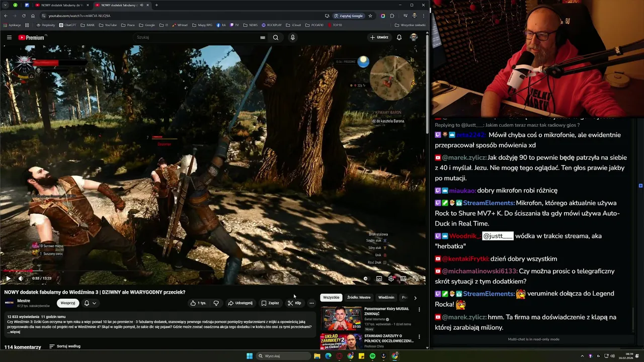This screenshot has height=362, width=644.
Task: Open the on-screen keyboard icon in search box
Action: click(x=263, y=37)
